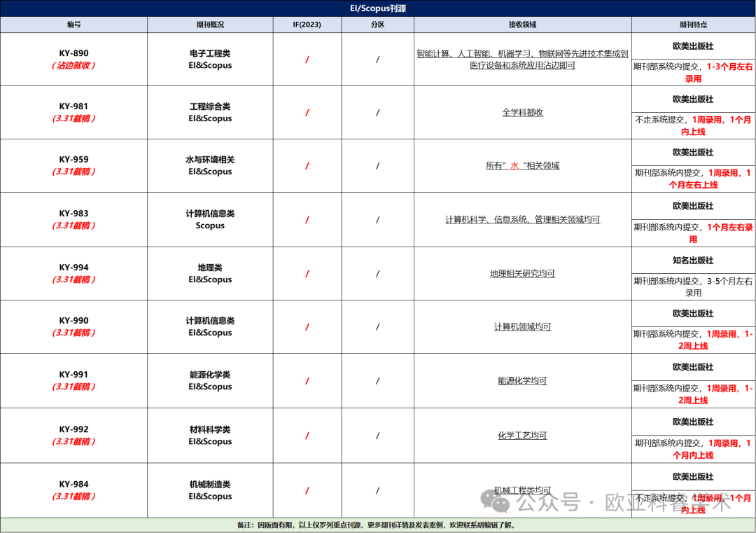The image size is (756, 533).
Task: Open the underlined 智能计算、人工智能 field text
Action: (523, 60)
